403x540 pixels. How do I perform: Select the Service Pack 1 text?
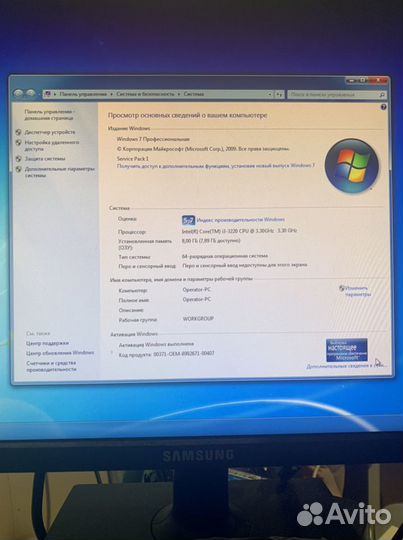(x=133, y=159)
